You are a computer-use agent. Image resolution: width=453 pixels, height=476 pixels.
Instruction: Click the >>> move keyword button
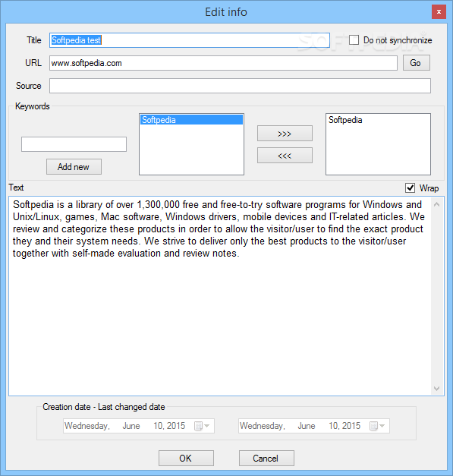pyautogui.click(x=285, y=134)
